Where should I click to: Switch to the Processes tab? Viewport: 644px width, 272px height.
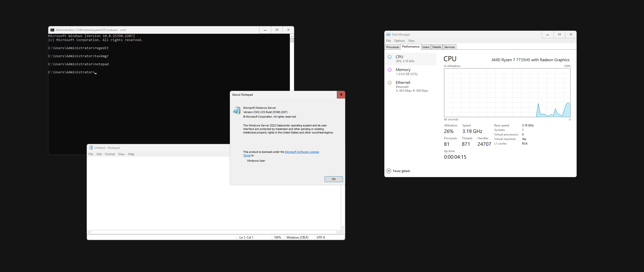click(x=392, y=47)
